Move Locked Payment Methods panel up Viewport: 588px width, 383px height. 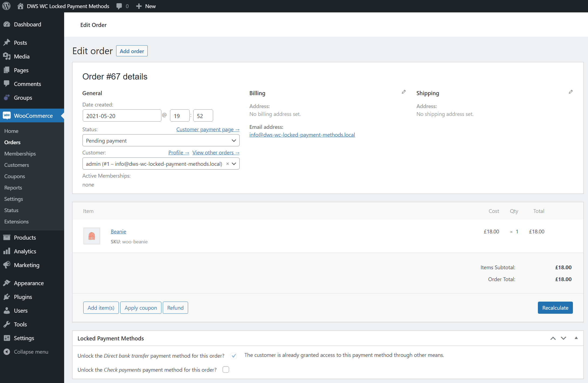(553, 338)
